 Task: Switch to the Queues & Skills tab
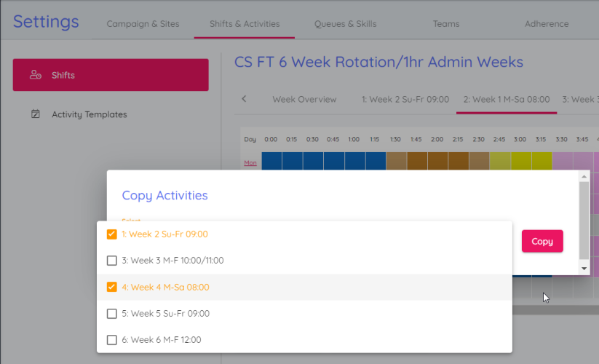[345, 24]
